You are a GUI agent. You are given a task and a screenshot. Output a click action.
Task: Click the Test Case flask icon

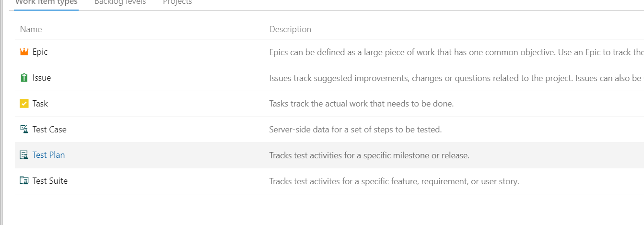tap(24, 130)
